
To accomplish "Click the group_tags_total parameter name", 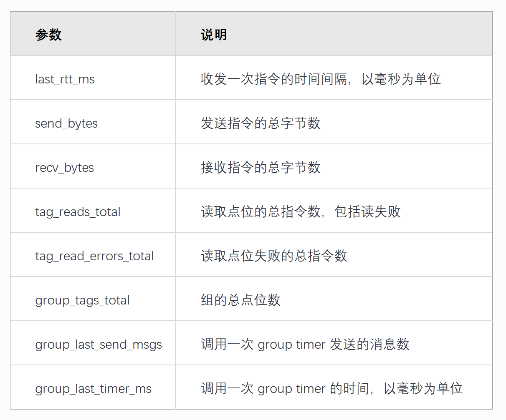I will tap(82, 300).
